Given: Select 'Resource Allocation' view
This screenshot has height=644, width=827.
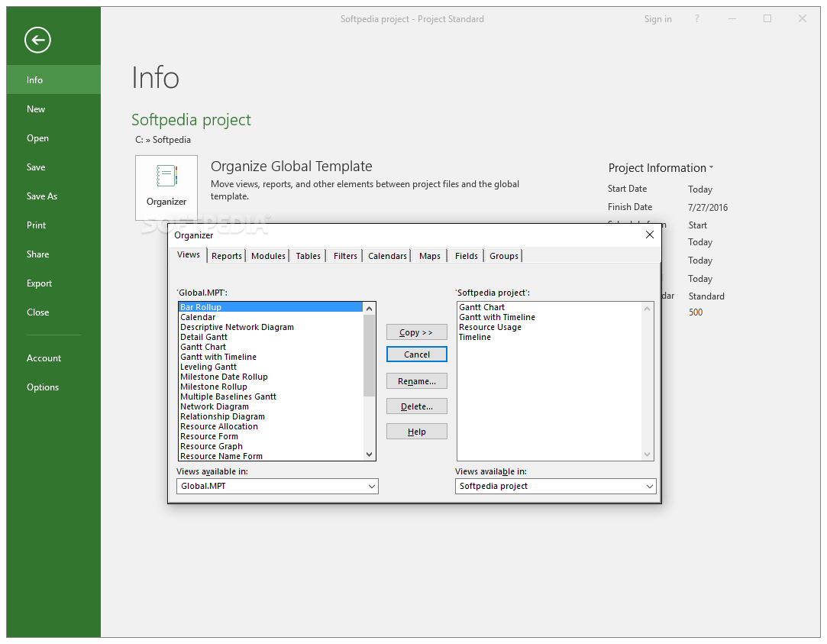Looking at the screenshot, I should click(x=270, y=427).
